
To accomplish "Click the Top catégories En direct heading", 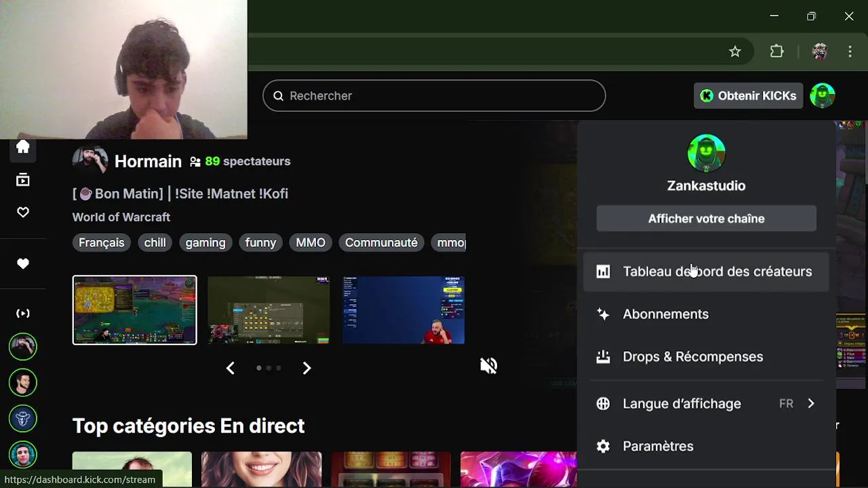I will [189, 426].
